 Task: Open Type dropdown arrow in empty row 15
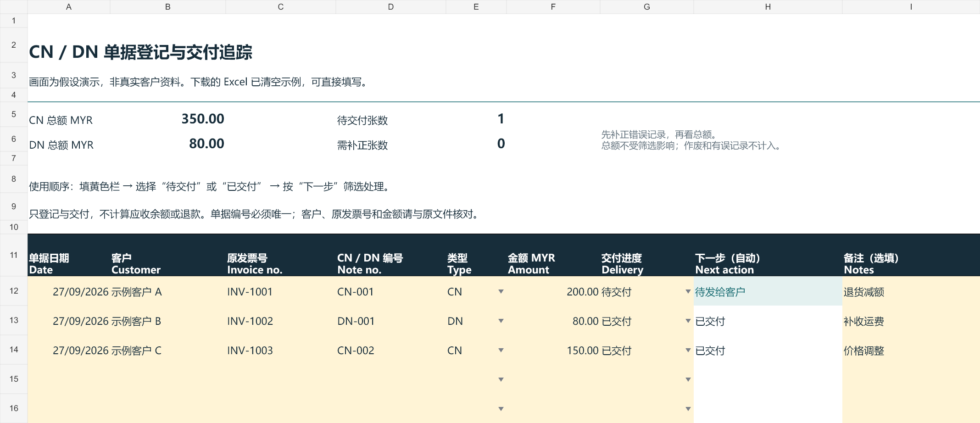click(501, 379)
